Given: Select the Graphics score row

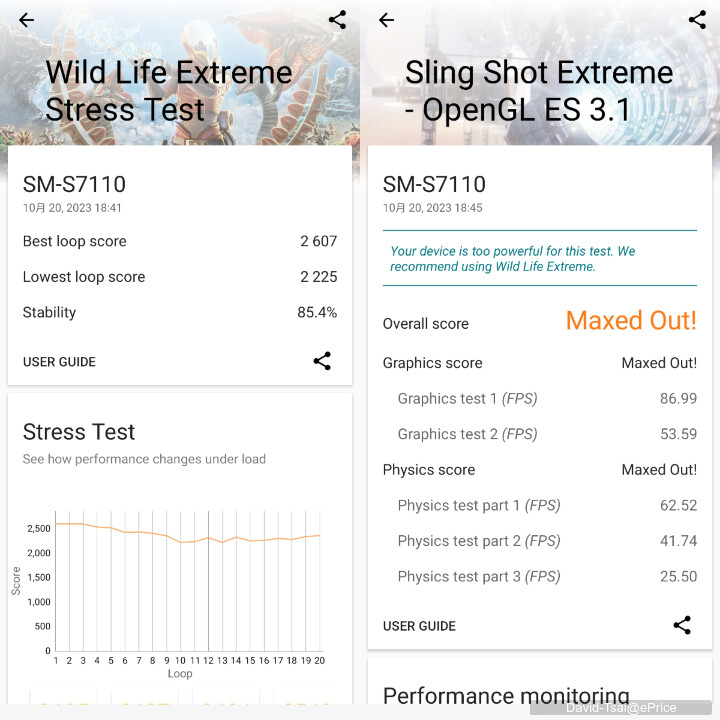Looking at the screenshot, I should (540, 363).
